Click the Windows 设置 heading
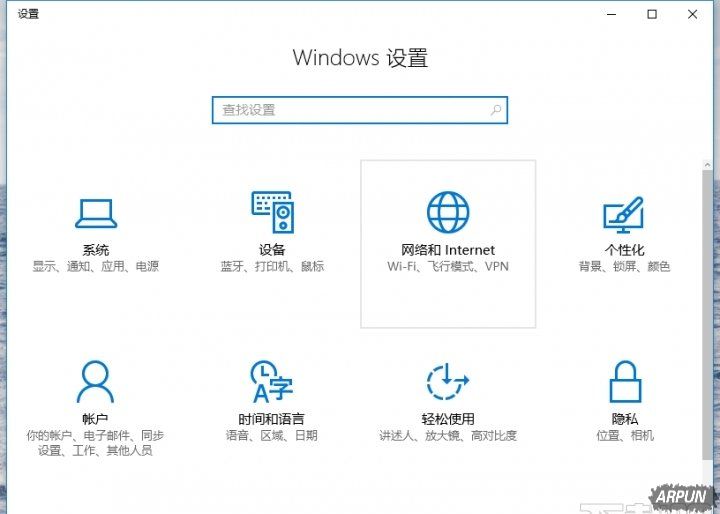 click(360, 58)
